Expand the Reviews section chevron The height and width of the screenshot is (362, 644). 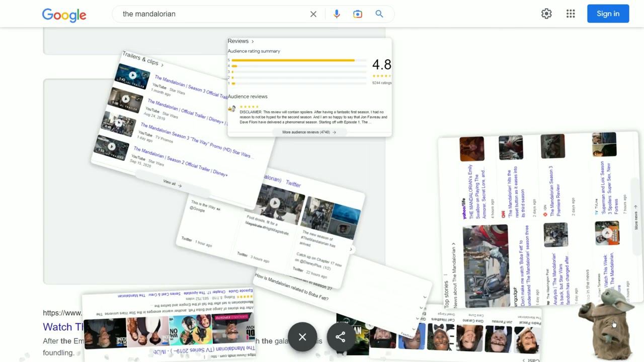pos(253,41)
